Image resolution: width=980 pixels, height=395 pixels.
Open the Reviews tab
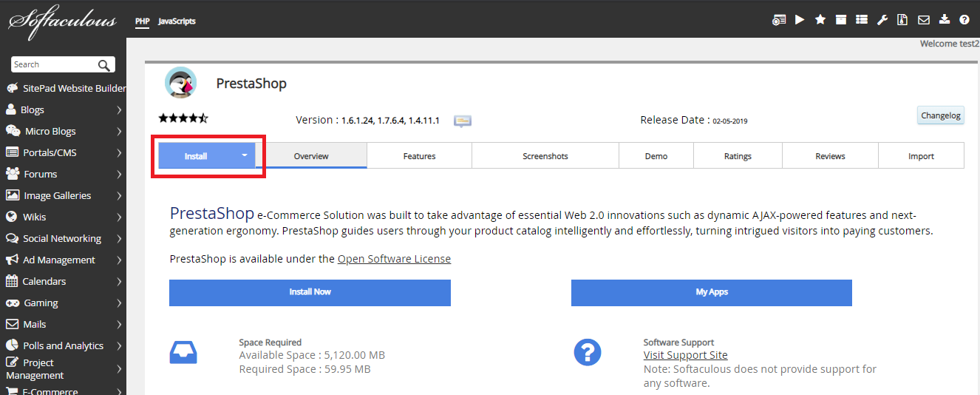click(830, 156)
